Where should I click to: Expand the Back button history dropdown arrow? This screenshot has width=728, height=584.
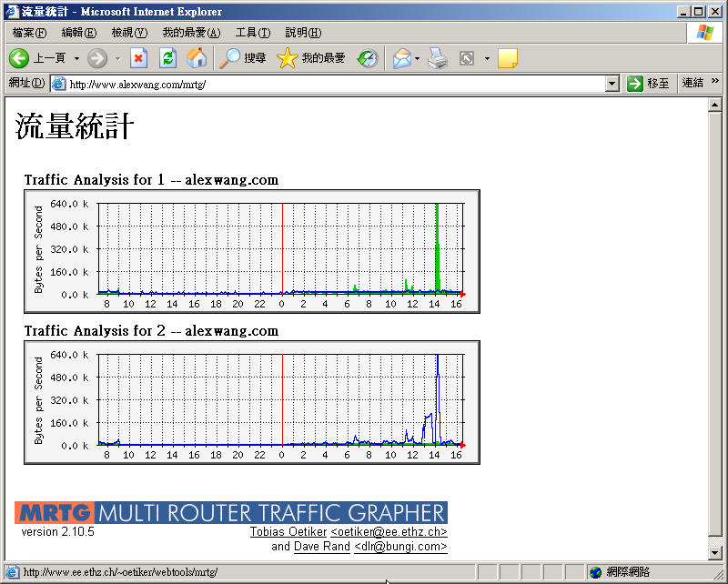(x=76, y=58)
